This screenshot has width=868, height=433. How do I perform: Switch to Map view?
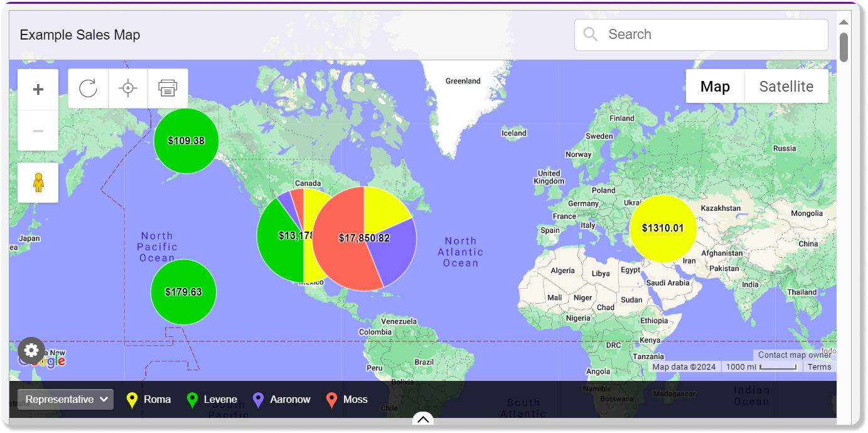click(715, 87)
